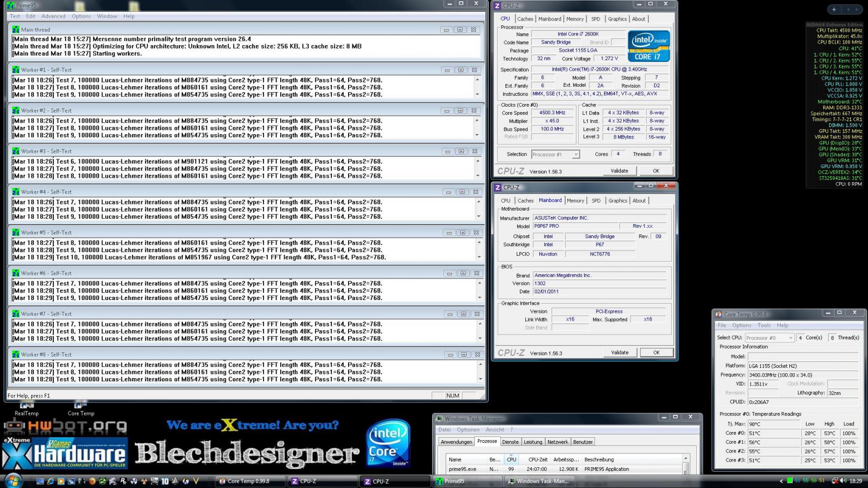Click Validate in top CPU-Z window
Image resolution: width=868 pixels, height=488 pixels.
[619, 171]
